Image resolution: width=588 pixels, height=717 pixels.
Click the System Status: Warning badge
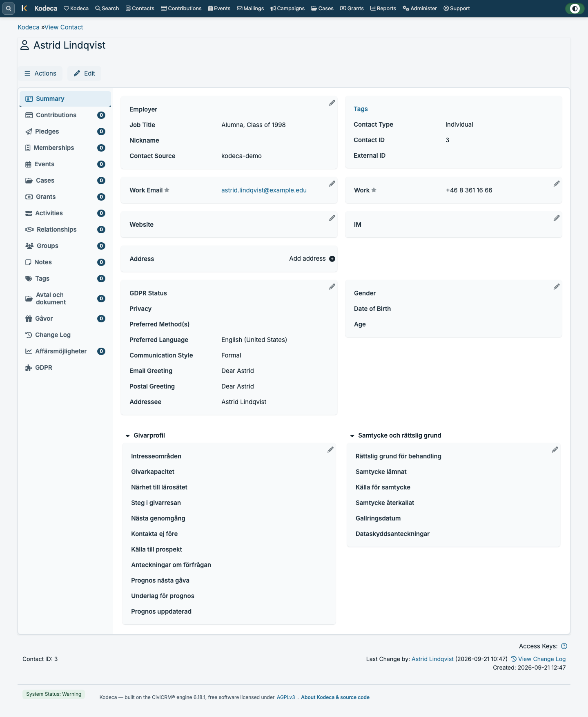[53, 694]
